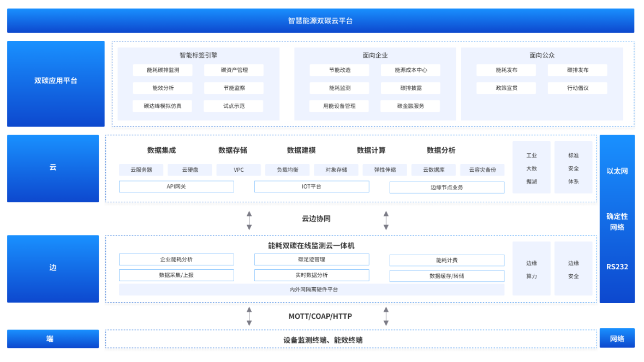Select the 对象存储 box
Viewport: 644px width, 362px height.
click(336, 170)
